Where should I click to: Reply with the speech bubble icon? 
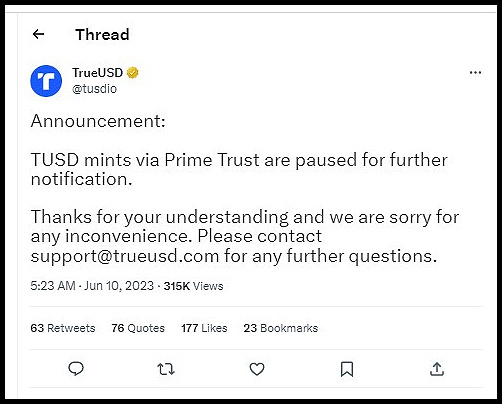click(x=76, y=369)
